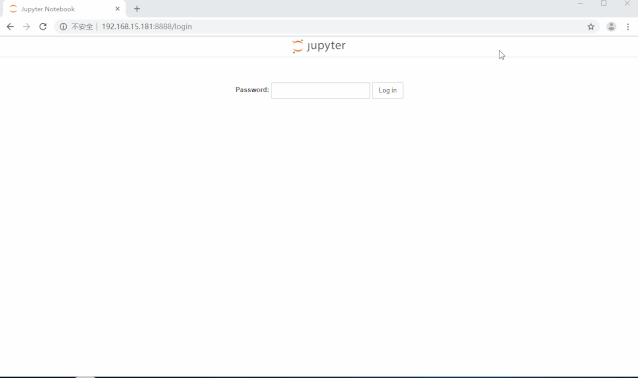Viewport: 638px width, 378px height.
Task: Open a new tab with plus button
Action: [137, 9]
